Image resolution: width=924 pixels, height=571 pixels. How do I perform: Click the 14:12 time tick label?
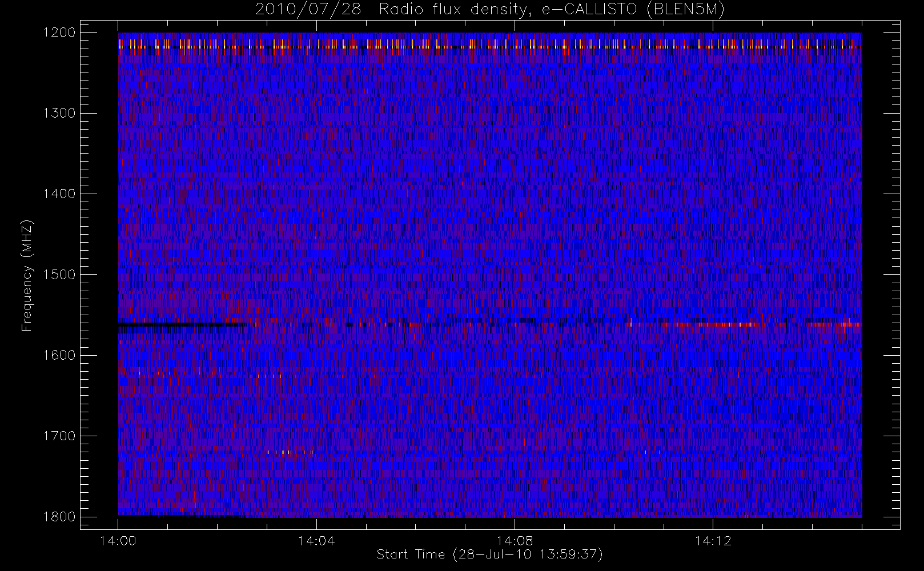[713, 541]
